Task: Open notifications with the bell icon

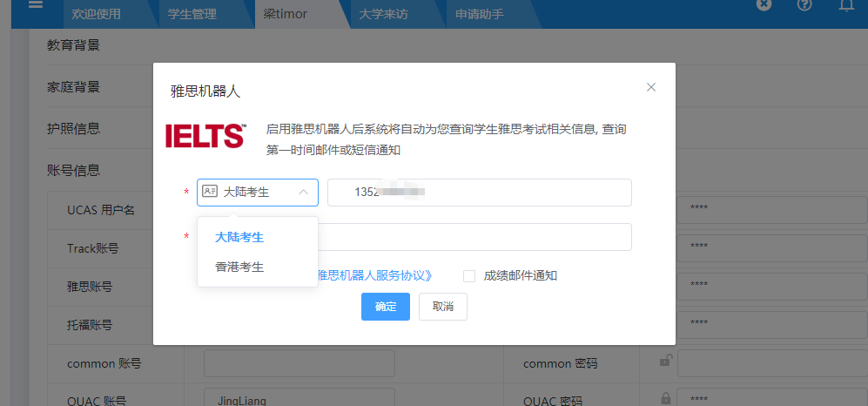Action: (846, 5)
